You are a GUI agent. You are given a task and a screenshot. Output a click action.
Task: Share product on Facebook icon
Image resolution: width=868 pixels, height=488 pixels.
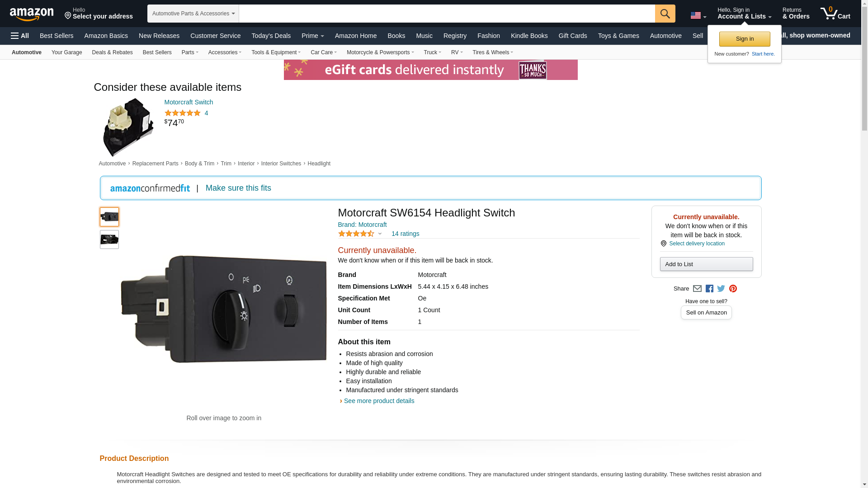[709, 289]
